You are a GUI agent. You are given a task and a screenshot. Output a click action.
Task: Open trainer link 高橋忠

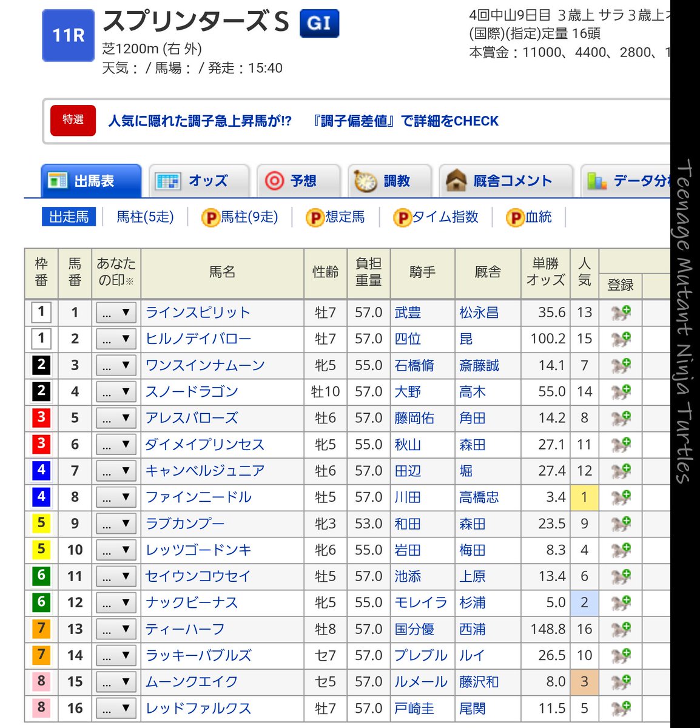coord(479,497)
